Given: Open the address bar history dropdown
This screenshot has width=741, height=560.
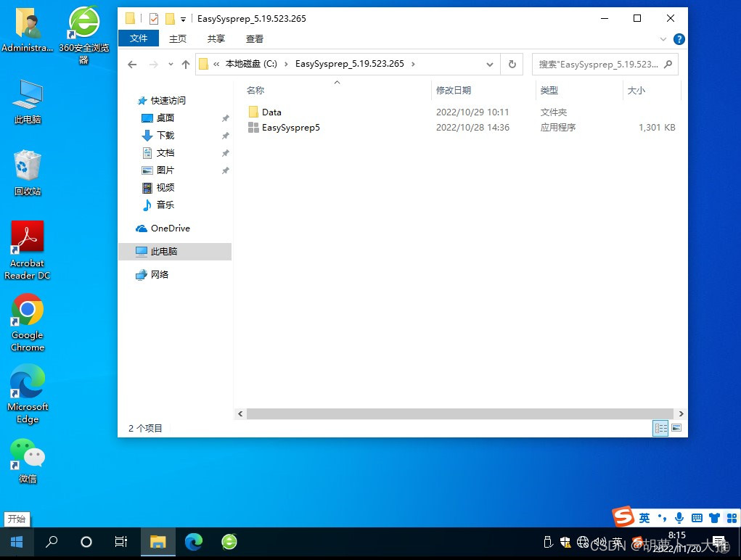Looking at the screenshot, I should tap(490, 65).
